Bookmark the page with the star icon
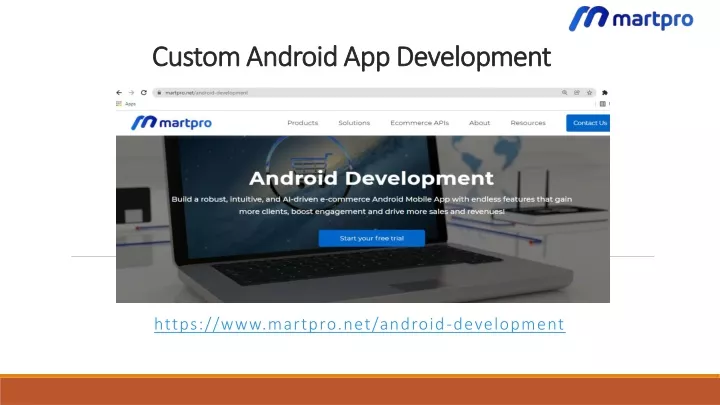This screenshot has width=720, height=405. pos(590,93)
